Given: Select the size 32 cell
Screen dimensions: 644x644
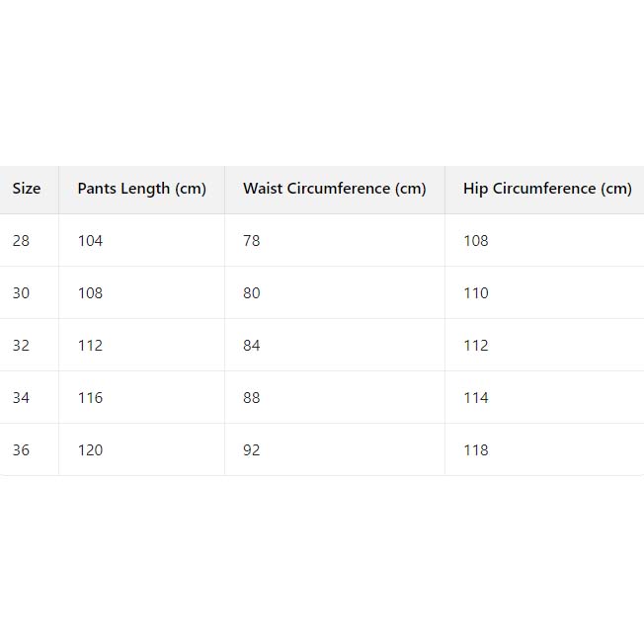Looking at the screenshot, I should [x=22, y=346].
